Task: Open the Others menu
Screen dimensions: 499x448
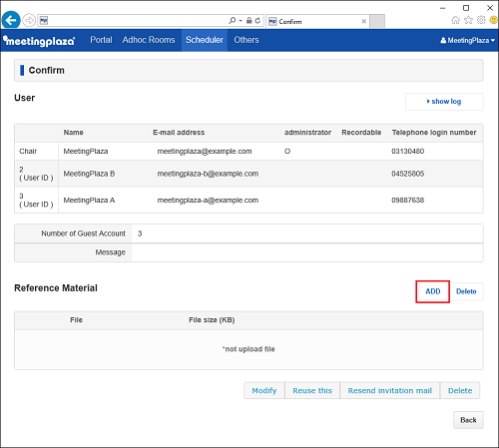Action: click(247, 40)
